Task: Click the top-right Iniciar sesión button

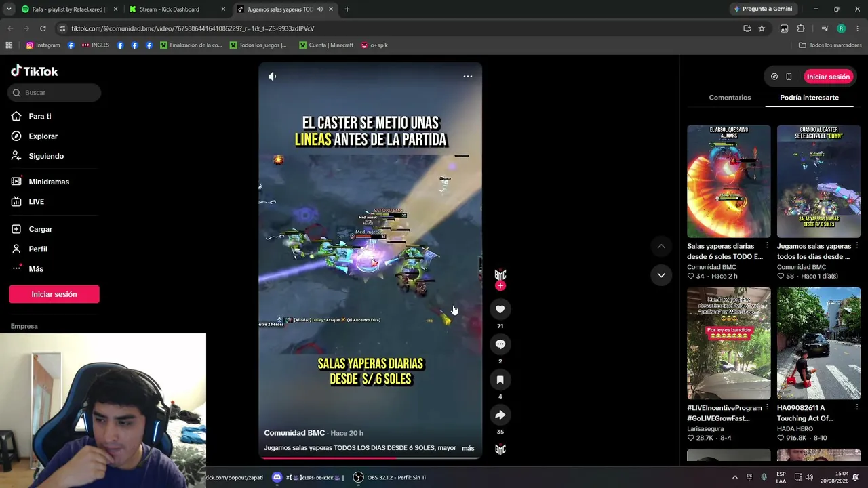Action: (x=828, y=77)
